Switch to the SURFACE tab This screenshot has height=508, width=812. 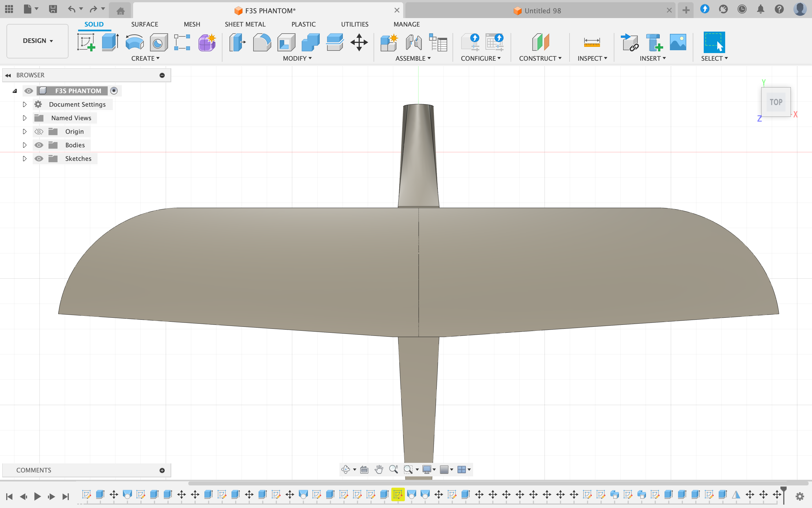point(145,24)
